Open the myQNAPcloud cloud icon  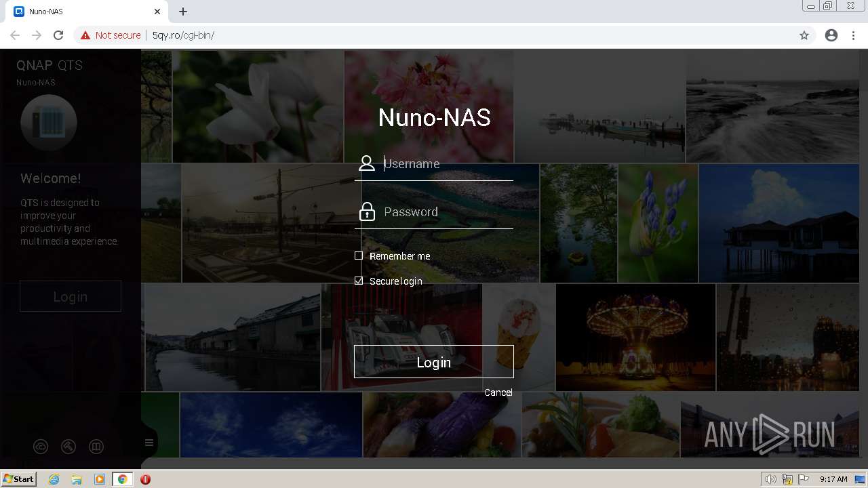pos(41,447)
